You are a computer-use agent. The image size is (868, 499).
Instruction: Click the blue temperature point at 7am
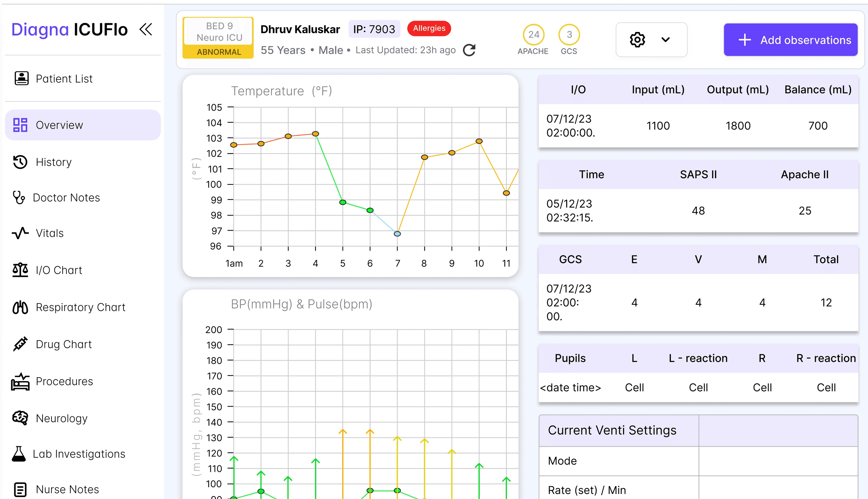tap(397, 234)
